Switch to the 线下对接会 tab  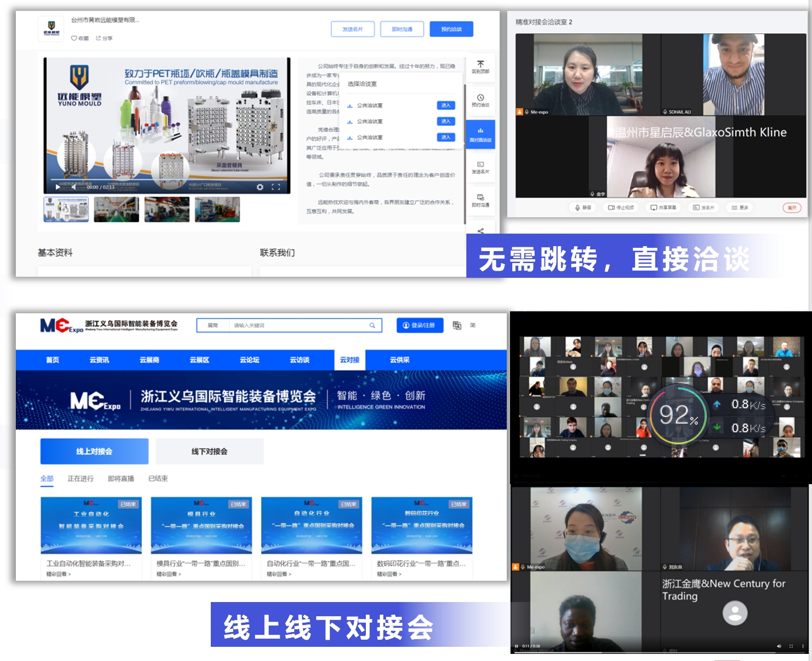tap(209, 451)
